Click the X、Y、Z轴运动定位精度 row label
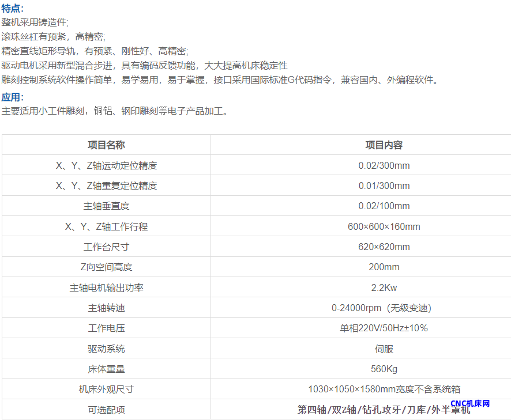 pos(106,165)
